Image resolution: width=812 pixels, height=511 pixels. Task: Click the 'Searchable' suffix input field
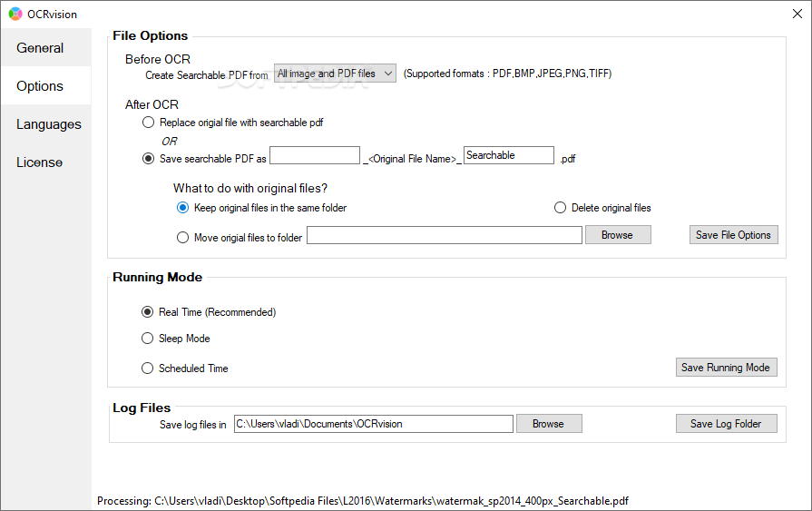tap(509, 155)
